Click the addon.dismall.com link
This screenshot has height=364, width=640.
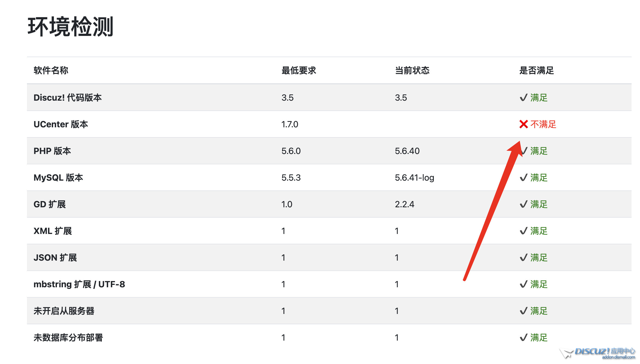click(x=618, y=357)
